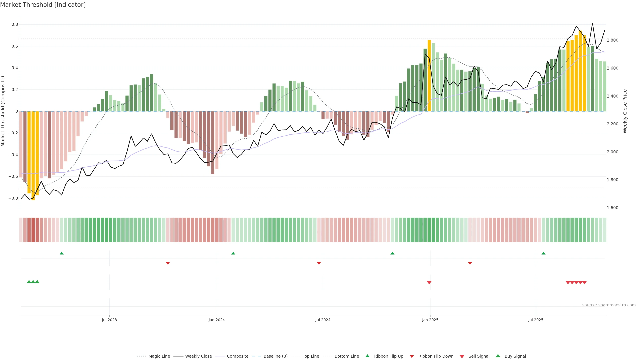
Task: Click the Sell Signal legend triangle icon
Action: pos(462,356)
